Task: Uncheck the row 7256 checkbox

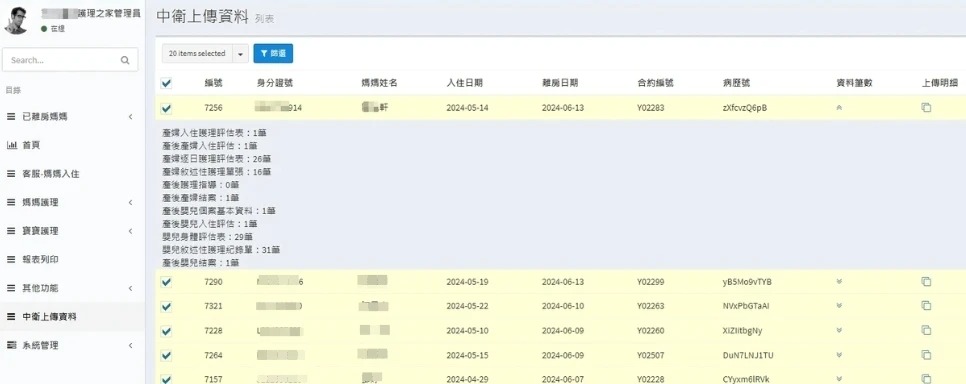Action: [x=166, y=108]
